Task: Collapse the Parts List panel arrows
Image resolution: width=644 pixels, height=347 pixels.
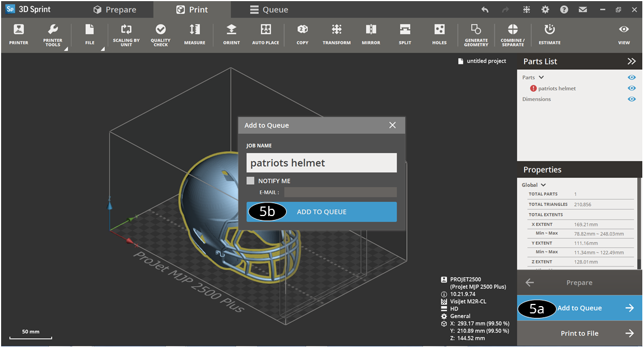Action: (x=632, y=62)
